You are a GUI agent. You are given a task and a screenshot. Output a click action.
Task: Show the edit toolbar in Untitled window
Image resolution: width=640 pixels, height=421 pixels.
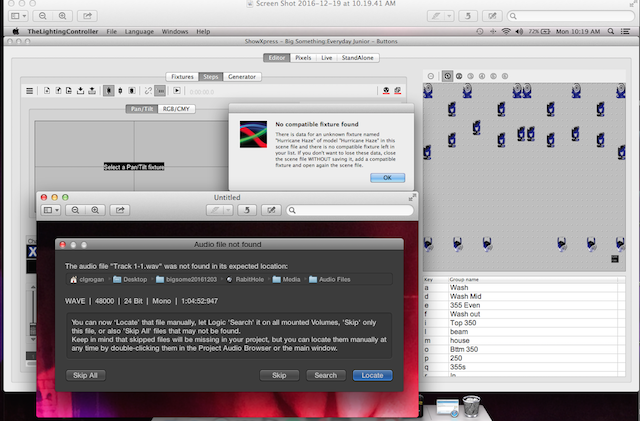click(x=271, y=210)
